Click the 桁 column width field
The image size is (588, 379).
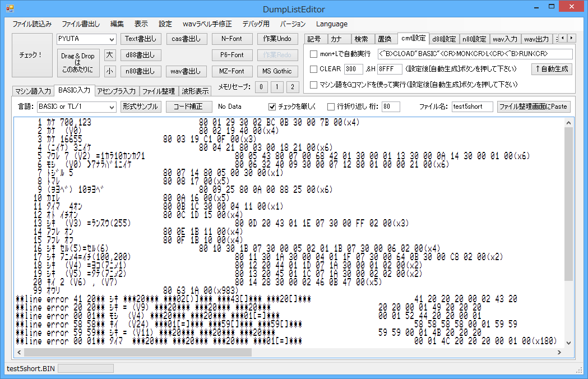tap(391, 107)
